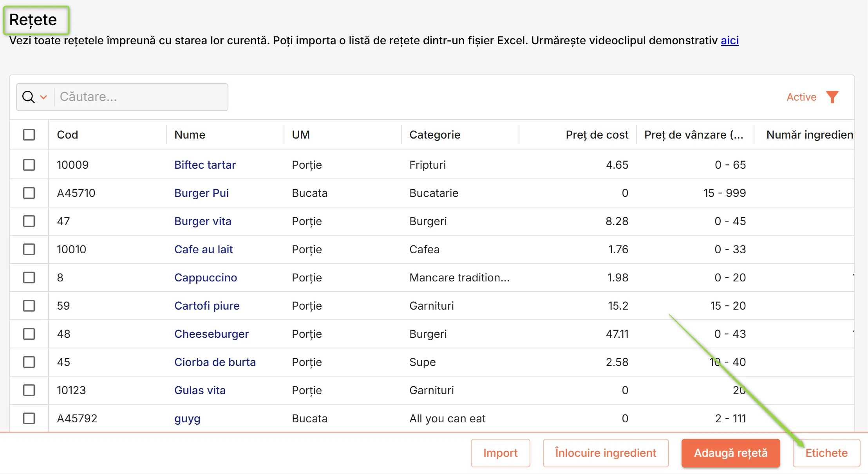Follow the 'aici' demo video link
Screen dimensions: 868x474
click(730, 40)
